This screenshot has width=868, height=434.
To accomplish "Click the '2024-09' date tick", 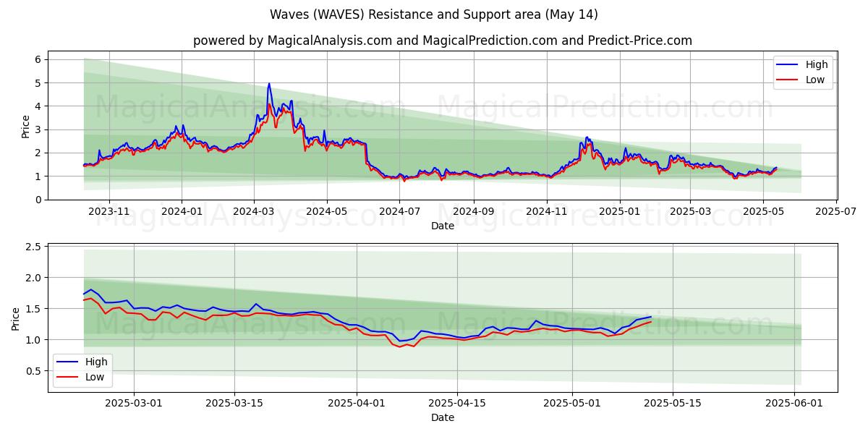I will [474, 211].
